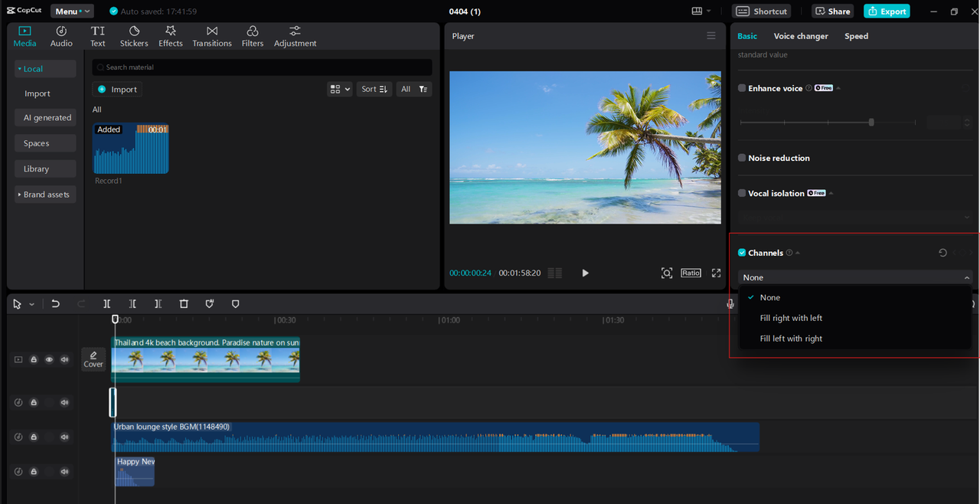Open the Transitions panel

coord(212,36)
